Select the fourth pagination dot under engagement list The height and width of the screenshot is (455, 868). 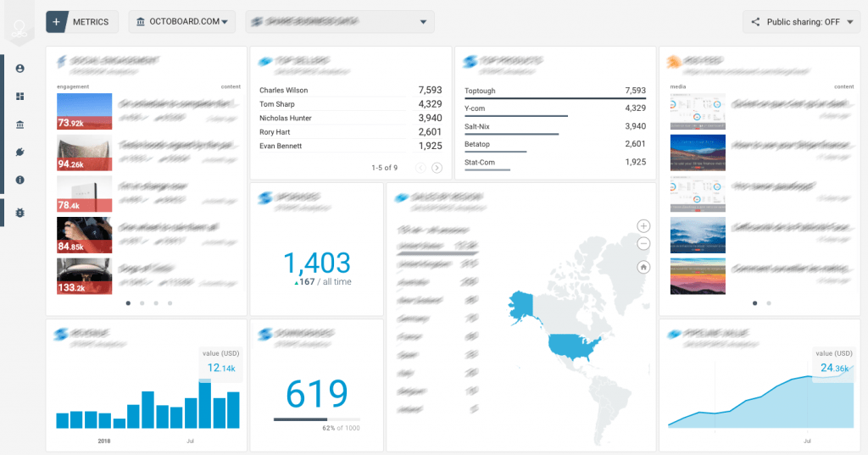[170, 303]
